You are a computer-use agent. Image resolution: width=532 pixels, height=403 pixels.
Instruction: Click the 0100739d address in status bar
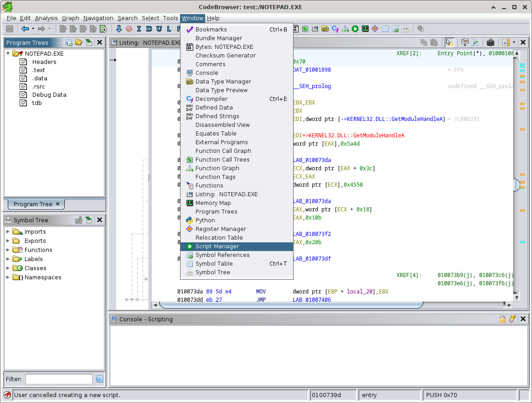tap(326, 395)
